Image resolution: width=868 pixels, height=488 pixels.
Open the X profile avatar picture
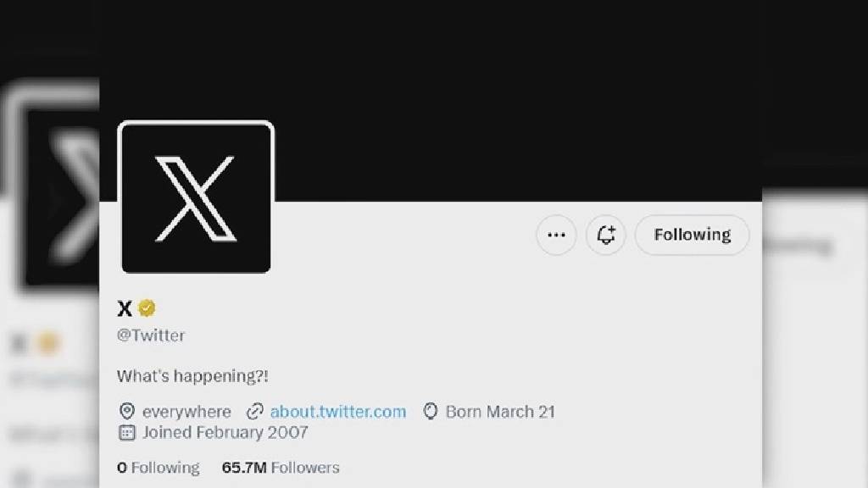197,196
